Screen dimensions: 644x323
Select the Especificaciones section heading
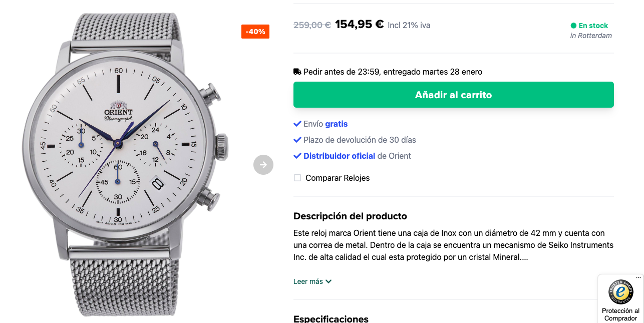tap(331, 318)
